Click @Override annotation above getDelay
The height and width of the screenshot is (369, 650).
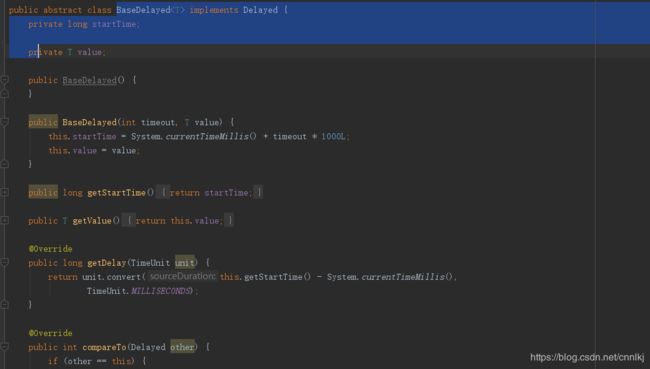(51, 249)
